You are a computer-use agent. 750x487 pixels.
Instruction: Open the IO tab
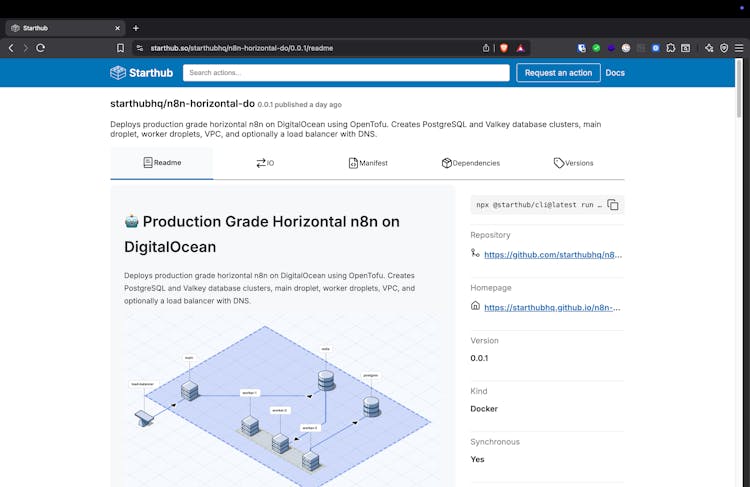264,163
